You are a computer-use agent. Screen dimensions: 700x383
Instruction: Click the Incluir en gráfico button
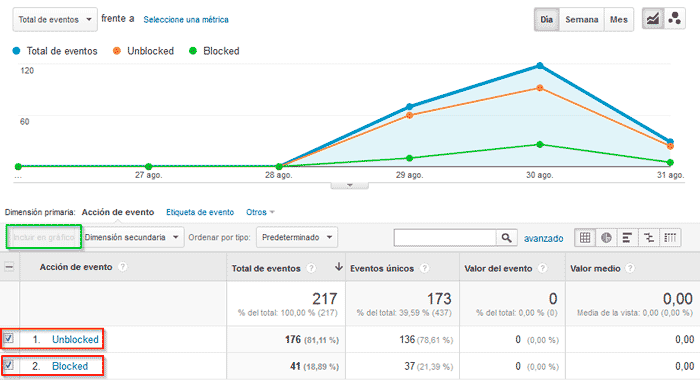44,237
